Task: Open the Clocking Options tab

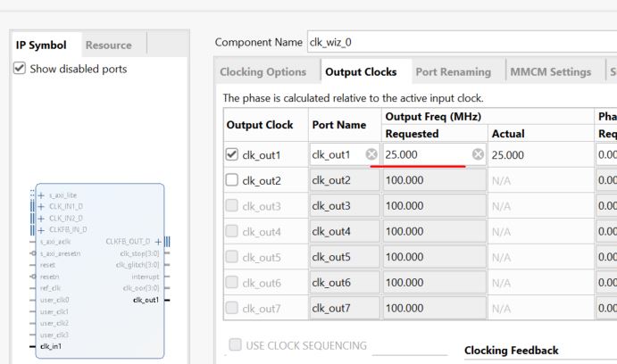Action: pyautogui.click(x=263, y=71)
